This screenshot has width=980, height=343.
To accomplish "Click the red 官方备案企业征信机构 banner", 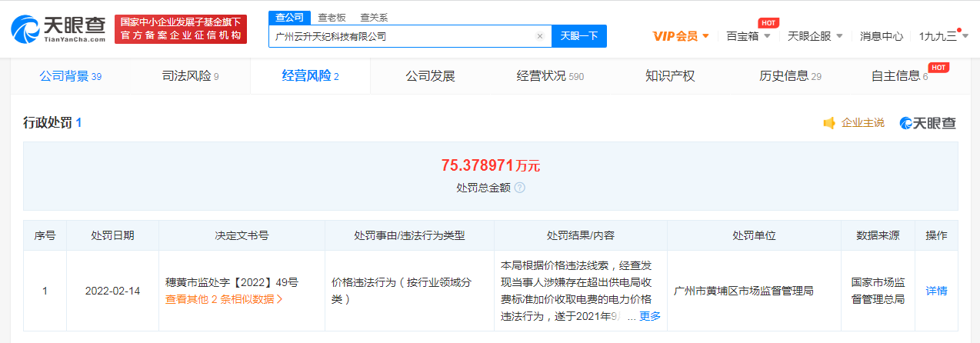I will [181, 28].
